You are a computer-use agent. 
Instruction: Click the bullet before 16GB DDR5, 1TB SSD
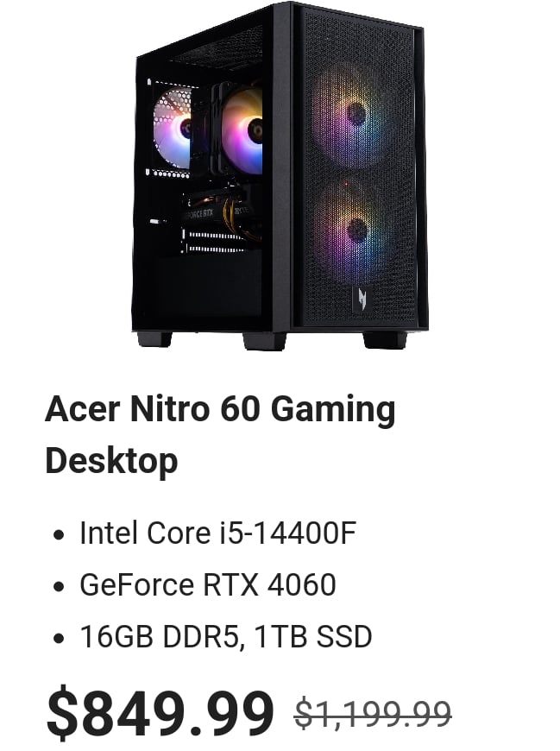59,638
